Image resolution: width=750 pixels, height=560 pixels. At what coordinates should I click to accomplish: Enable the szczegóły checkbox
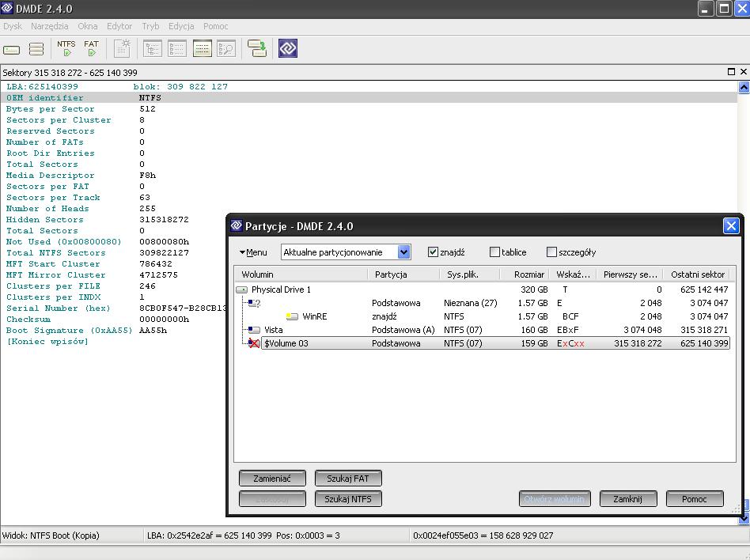551,252
